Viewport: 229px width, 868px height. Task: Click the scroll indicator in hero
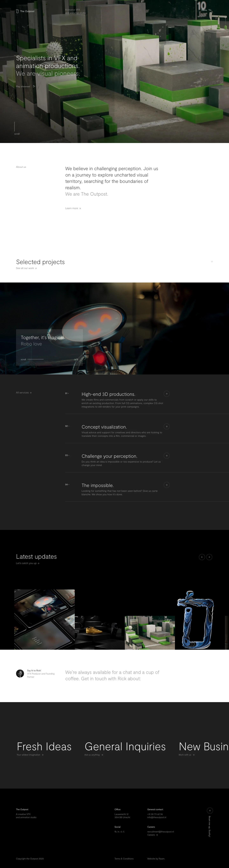point(17,128)
